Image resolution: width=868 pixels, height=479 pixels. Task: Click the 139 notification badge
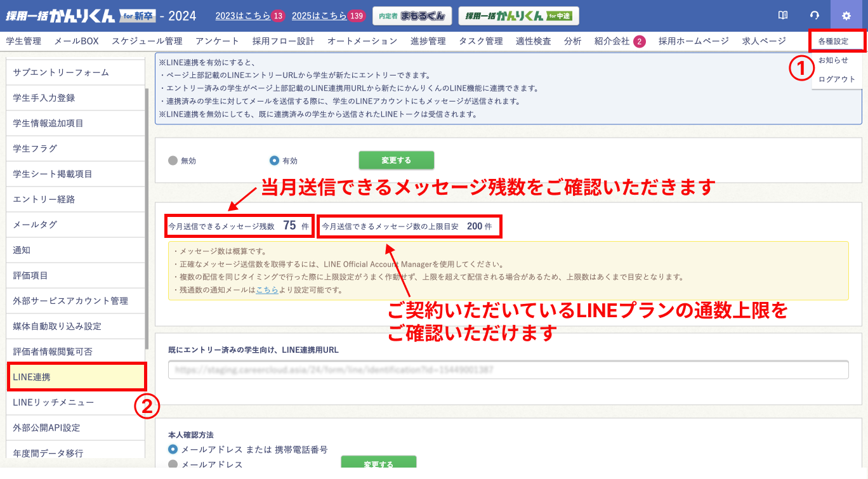tap(357, 16)
